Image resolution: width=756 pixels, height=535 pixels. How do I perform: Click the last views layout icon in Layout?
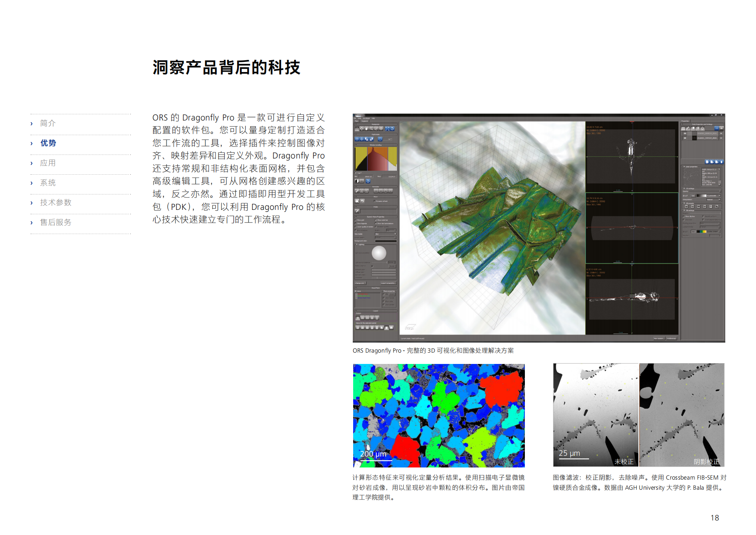tap(391, 328)
